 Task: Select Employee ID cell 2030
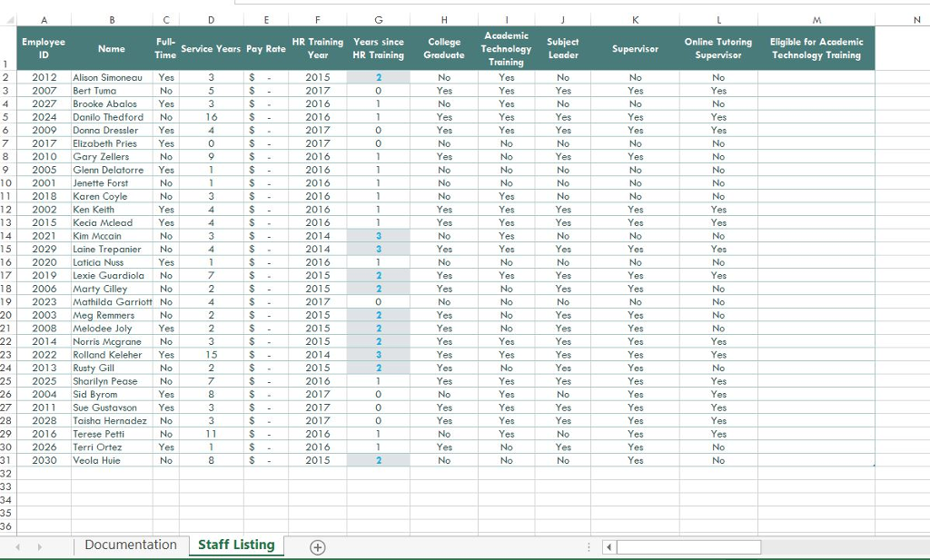point(44,460)
